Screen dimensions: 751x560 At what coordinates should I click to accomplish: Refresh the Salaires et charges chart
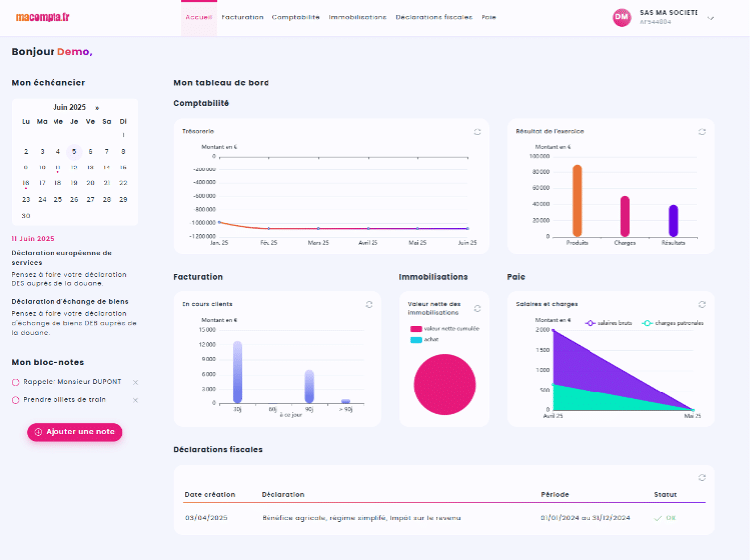point(702,304)
